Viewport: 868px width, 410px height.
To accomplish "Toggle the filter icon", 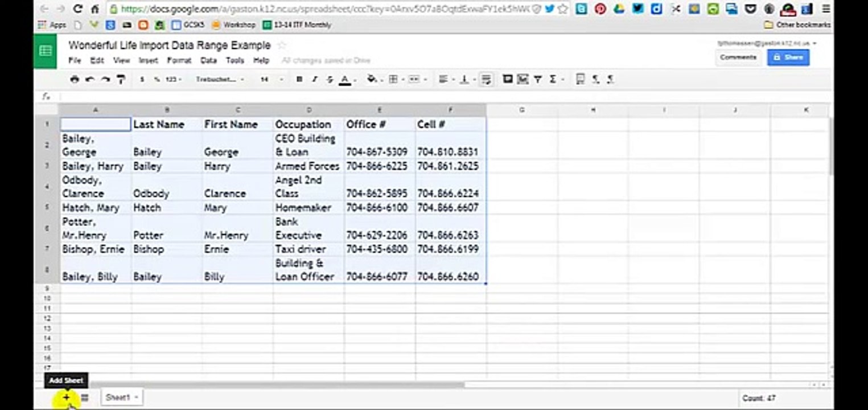I will 537,80.
